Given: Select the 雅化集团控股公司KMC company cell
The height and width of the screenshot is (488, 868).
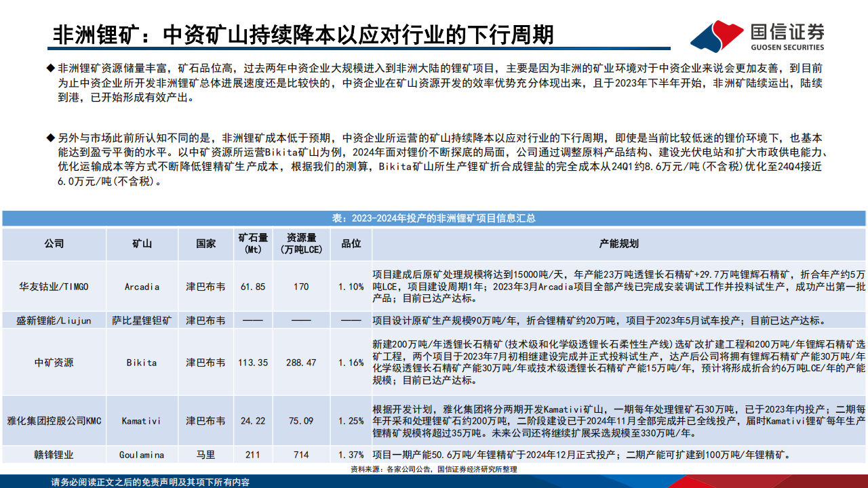Looking at the screenshot, I should click(x=54, y=421).
